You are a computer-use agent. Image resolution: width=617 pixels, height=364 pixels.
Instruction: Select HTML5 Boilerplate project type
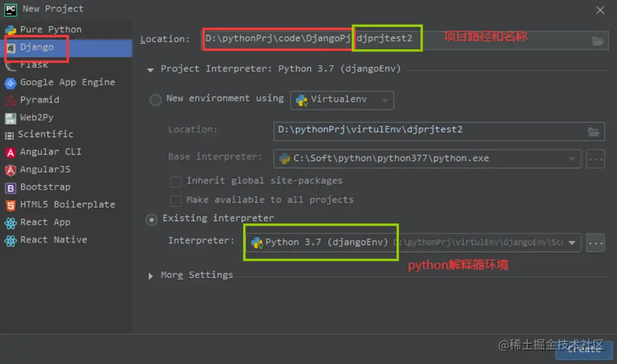click(x=66, y=205)
